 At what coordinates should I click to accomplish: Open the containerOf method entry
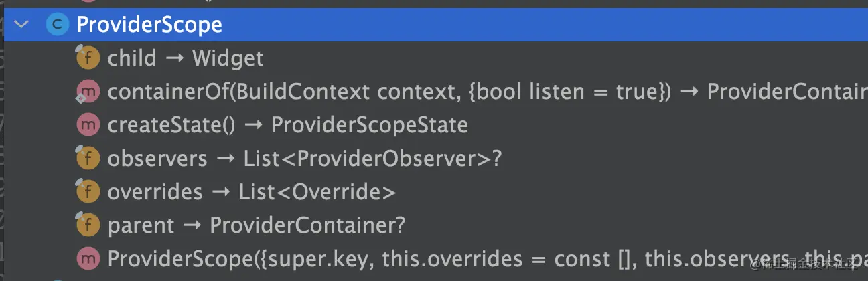pyautogui.click(x=388, y=92)
